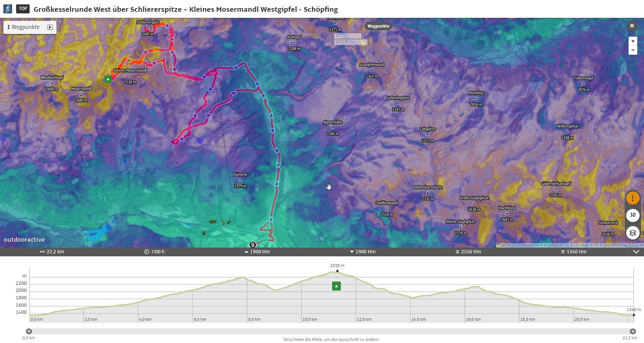Close the map with the X button
644x343 pixels.
point(632,26)
